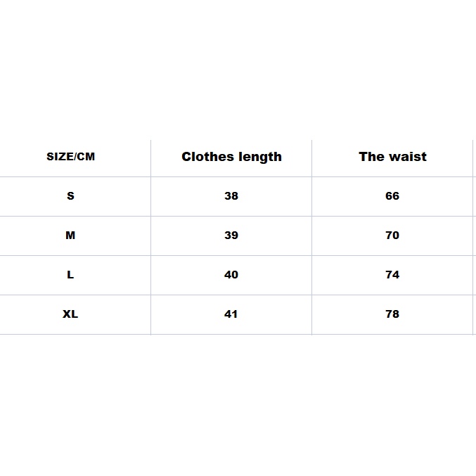Click the word The in waist header
The image size is (476, 476).
tap(372, 157)
